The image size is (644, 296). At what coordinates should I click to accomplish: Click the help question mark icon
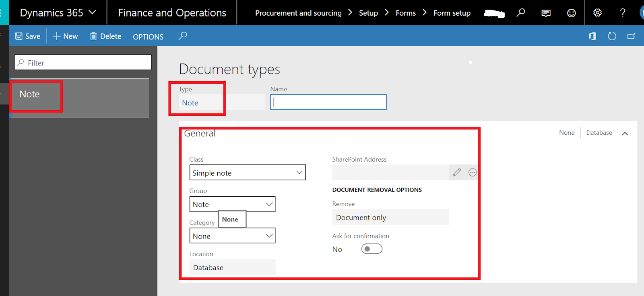tap(623, 13)
